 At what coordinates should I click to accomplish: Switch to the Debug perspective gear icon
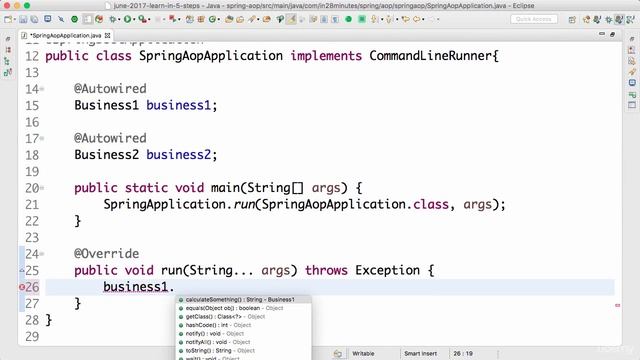(609, 19)
